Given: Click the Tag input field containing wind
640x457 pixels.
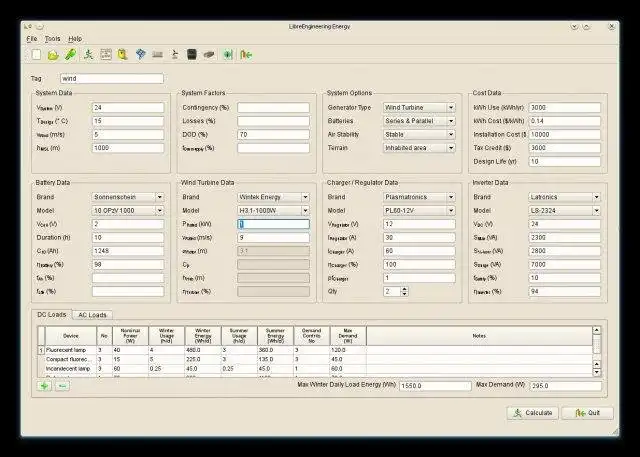Looking at the screenshot, I should point(112,78).
